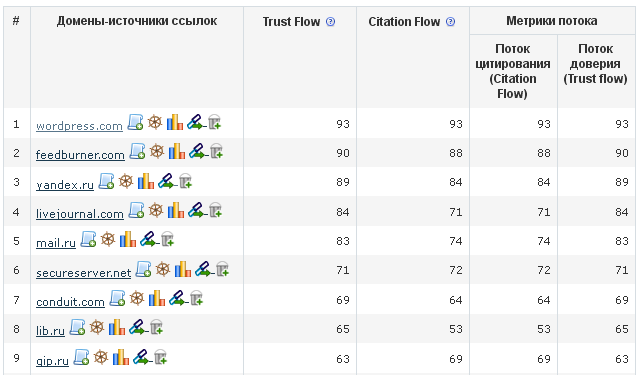Image resolution: width=640 pixels, height=375 pixels.
Task: Follow the secureserver.net link
Action: [84, 272]
